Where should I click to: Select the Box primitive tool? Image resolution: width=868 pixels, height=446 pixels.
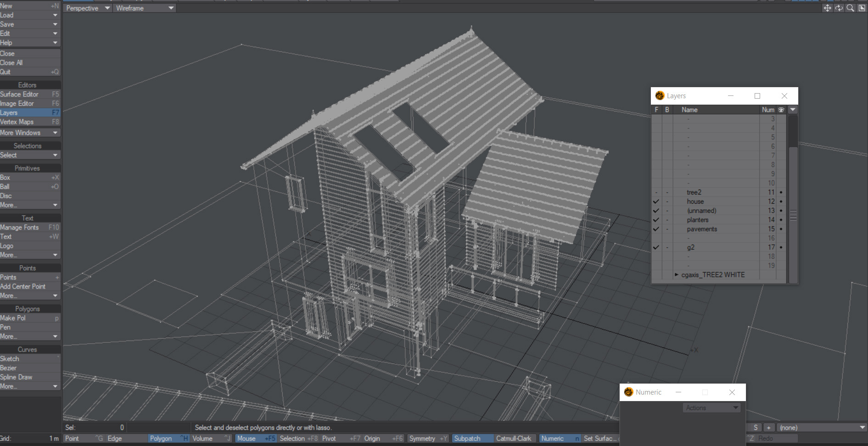pos(30,178)
